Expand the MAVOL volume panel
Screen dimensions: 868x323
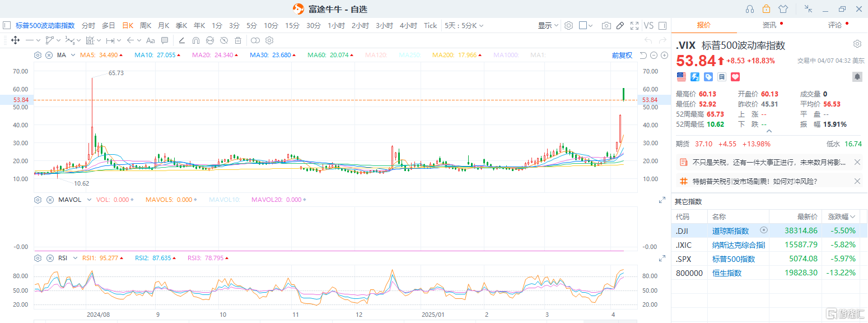coord(662,200)
